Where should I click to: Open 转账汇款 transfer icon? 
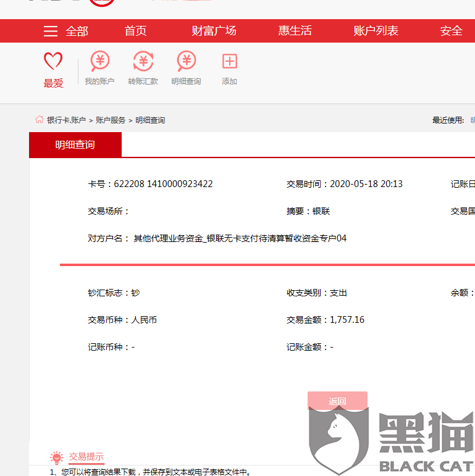143,61
